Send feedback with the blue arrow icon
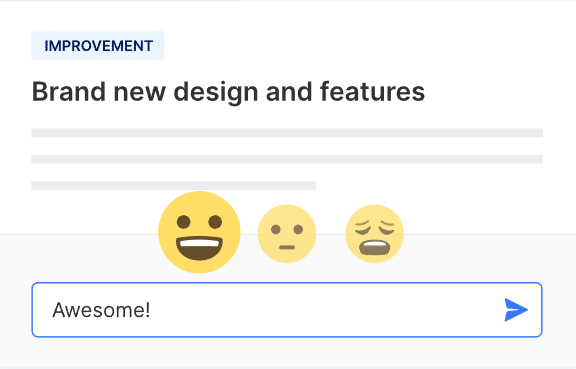The image size is (576, 369). click(x=516, y=310)
